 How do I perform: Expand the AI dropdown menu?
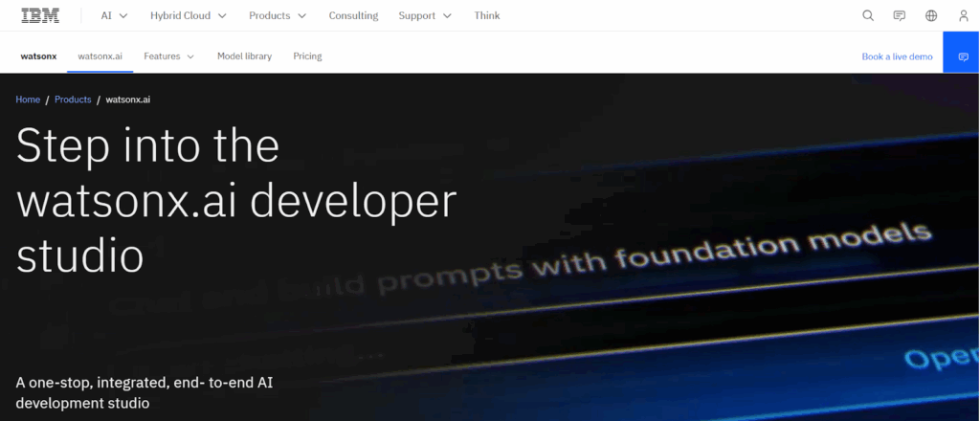click(x=115, y=15)
